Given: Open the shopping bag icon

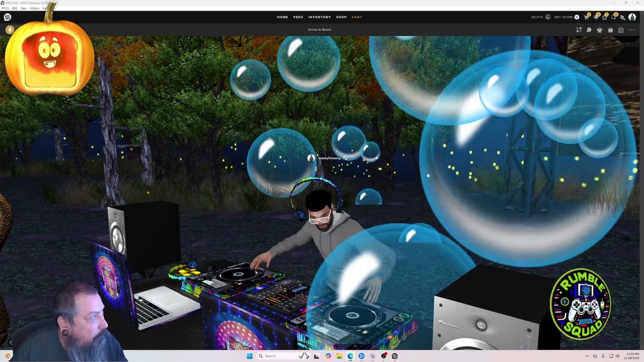Looking at the screenshot, I should tap(610, 30).
